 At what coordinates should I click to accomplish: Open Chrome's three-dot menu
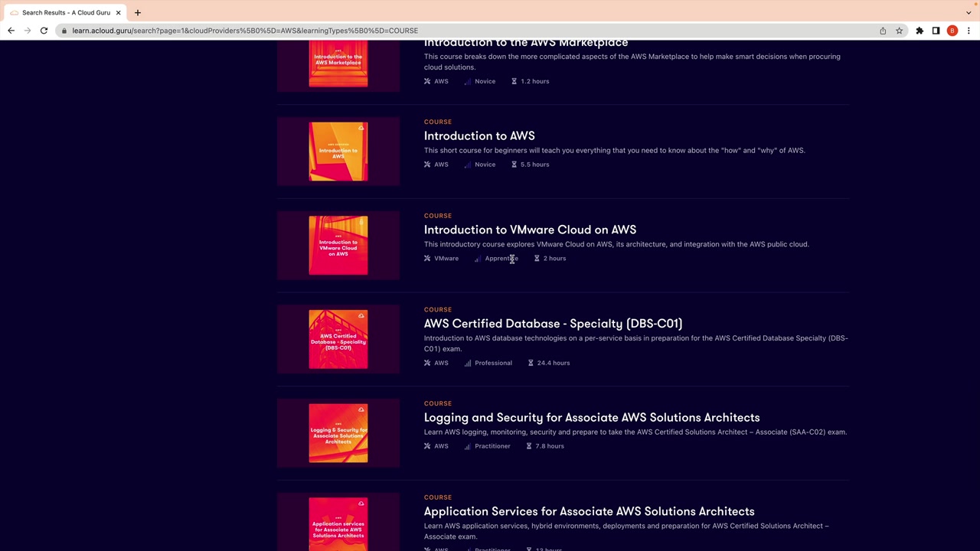coord(969,31)
